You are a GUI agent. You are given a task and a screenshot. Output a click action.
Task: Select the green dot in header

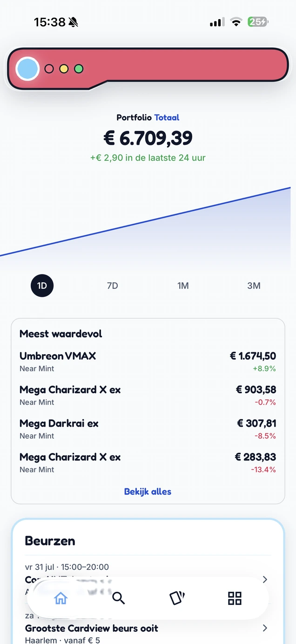79,69
